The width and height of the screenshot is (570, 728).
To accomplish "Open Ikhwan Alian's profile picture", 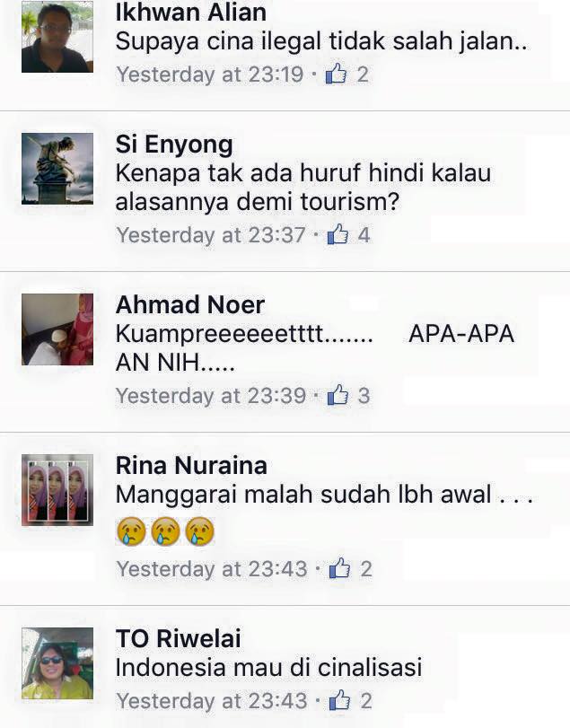I will 57,37.
